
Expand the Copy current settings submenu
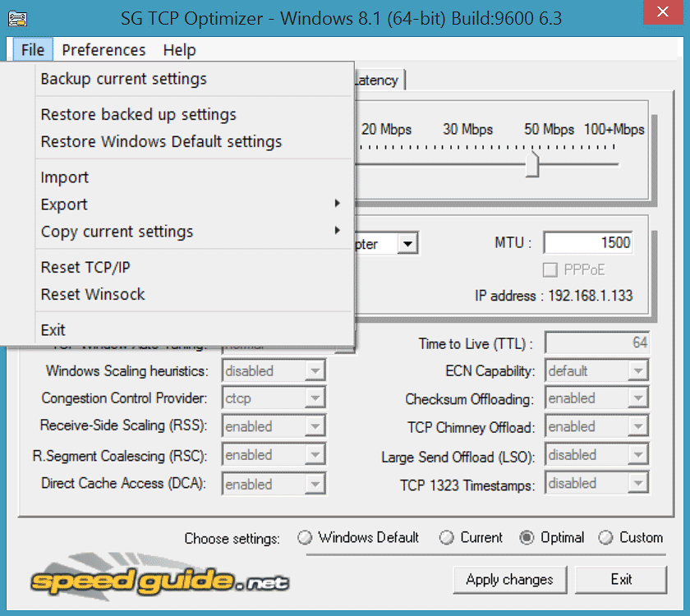[177, 232]
